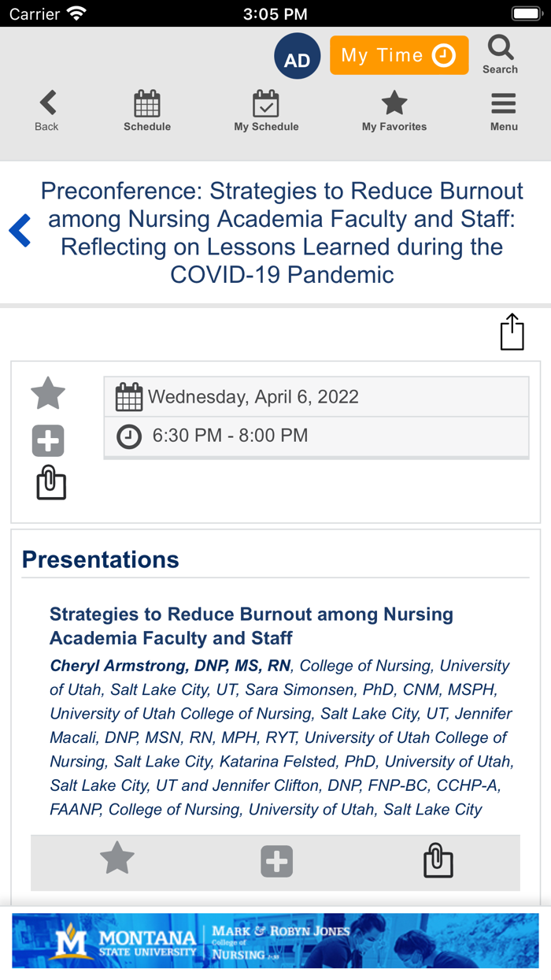Tap the blue previous-session chevron
This screenshot has height=980, width=551.
20,232
